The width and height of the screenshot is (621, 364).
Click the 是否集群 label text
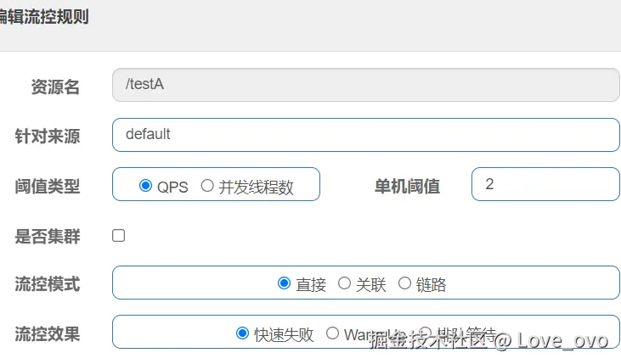click(x=48, y=237)
